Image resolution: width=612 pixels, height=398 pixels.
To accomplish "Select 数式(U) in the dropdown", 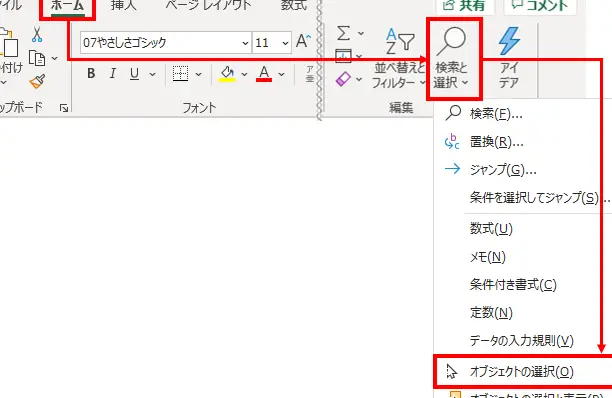I will tap(522, 229).
